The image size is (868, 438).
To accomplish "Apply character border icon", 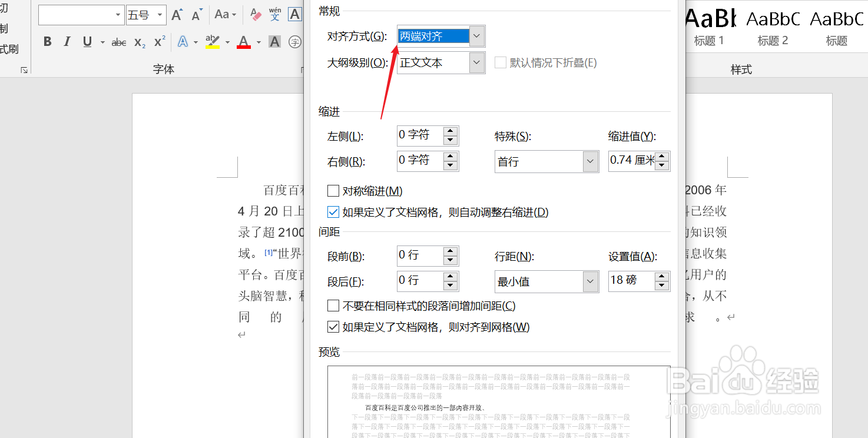I will click(294, 15).
